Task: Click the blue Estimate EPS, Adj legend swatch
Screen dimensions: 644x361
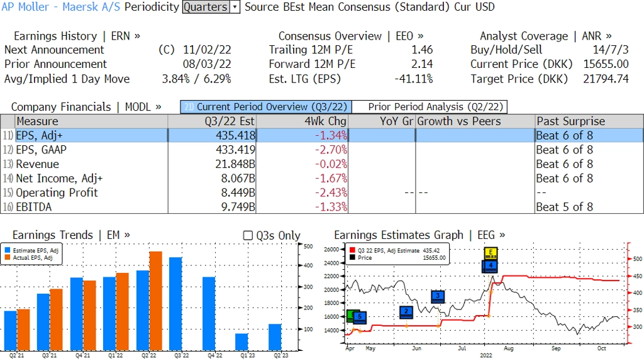Action: tap(8, 250)
